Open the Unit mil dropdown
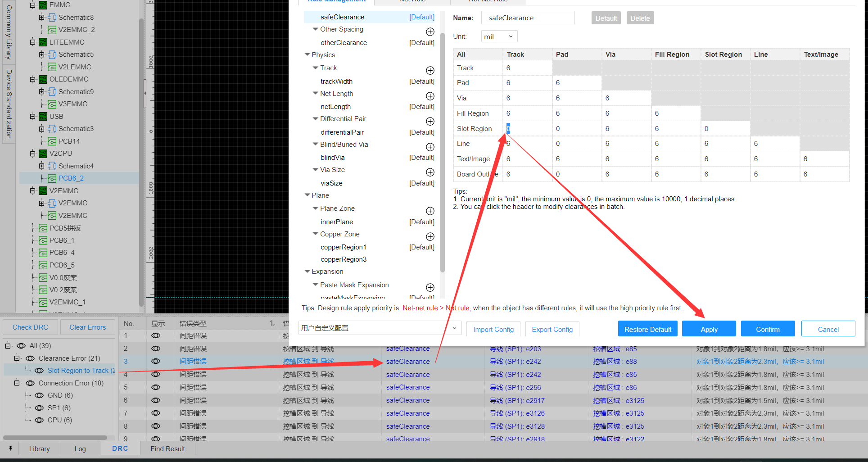This screenshot has width=868, height=462. click(499, 36)
